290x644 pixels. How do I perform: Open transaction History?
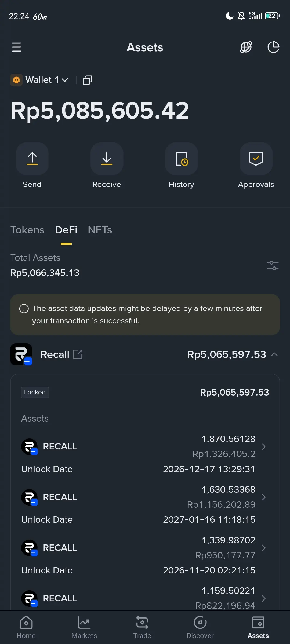coord(182,159)
